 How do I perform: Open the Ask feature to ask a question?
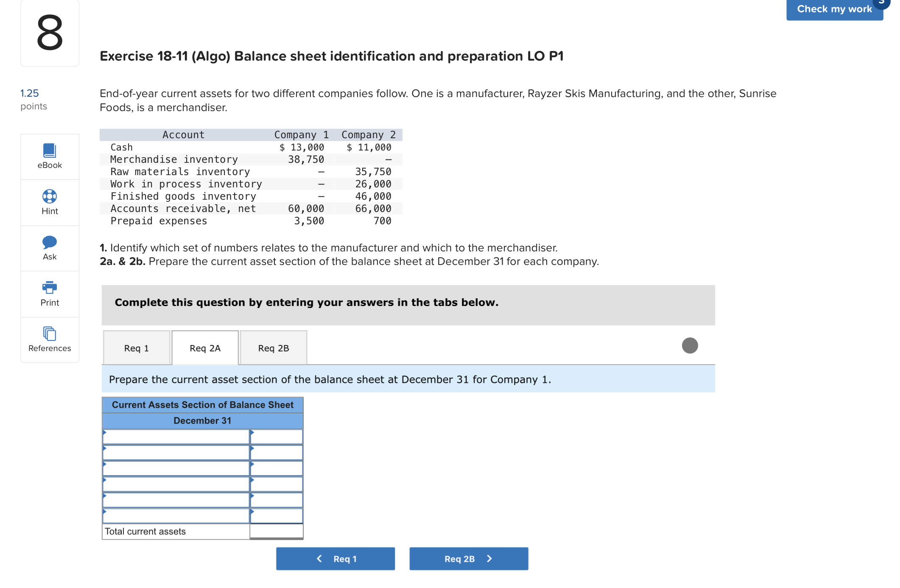coord(49,248)
